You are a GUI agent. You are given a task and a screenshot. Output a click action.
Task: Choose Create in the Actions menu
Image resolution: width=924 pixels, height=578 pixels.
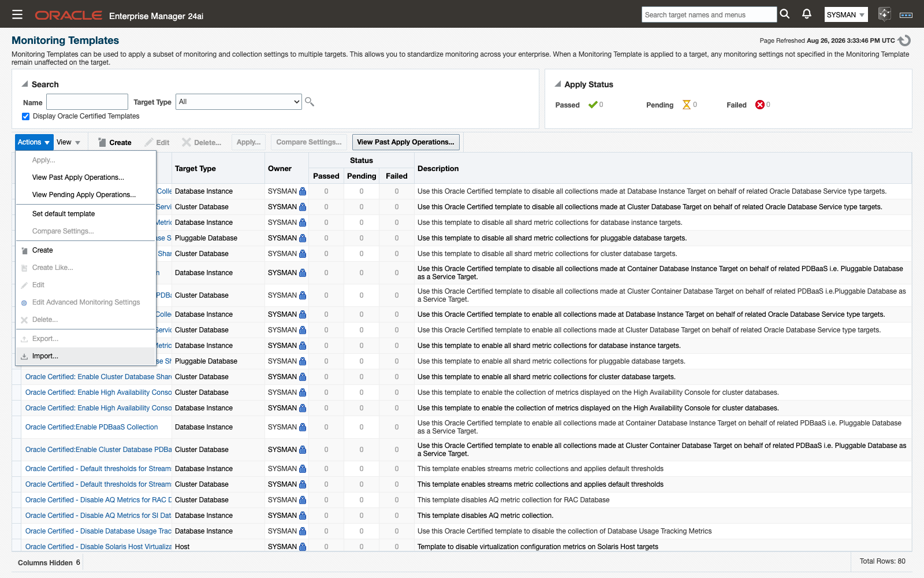pyautogui.click(x=85, y=250)
